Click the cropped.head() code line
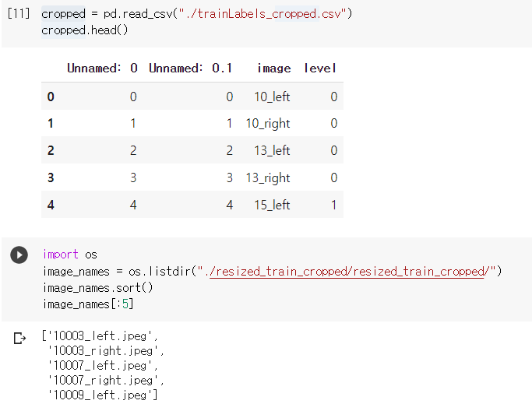This screenshot has height=418, width=532. (x=84, y=30)
